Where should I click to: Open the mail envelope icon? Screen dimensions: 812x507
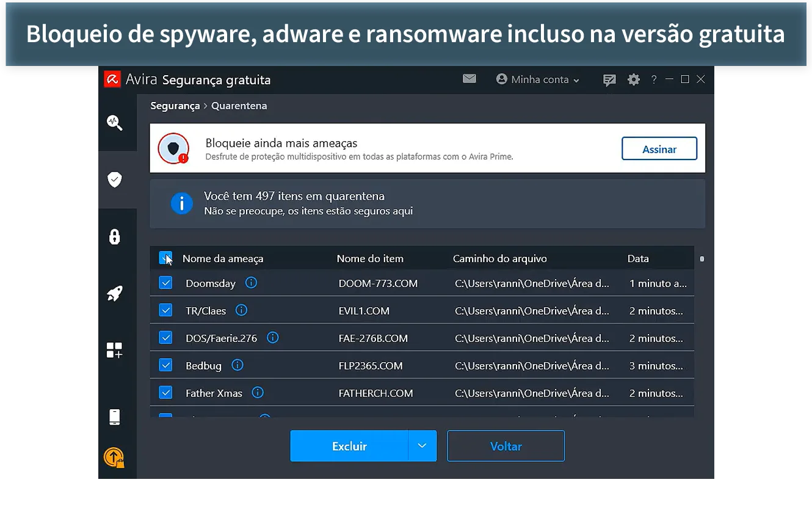pyautogui.click(x=469, y=79)
